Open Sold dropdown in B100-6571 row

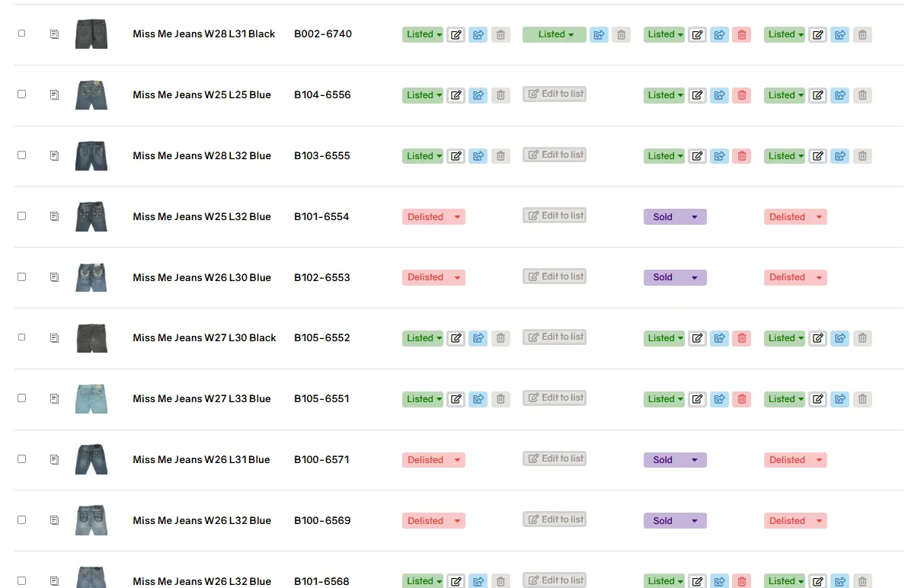pos(675,460)
